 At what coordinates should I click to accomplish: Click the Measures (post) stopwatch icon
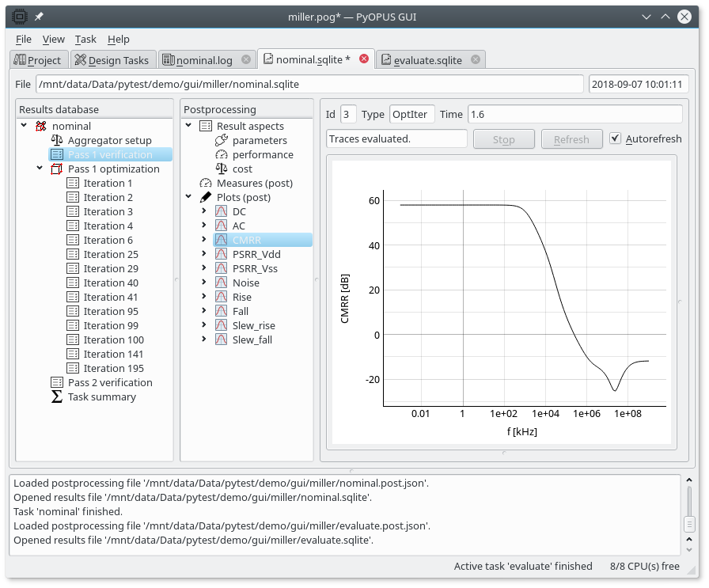tap(206, 183)
